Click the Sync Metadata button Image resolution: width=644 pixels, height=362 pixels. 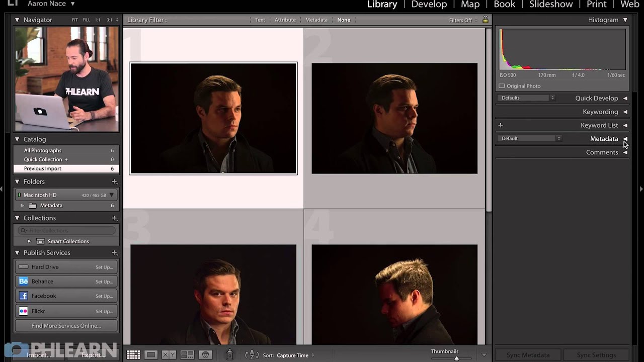pos(528,355)
